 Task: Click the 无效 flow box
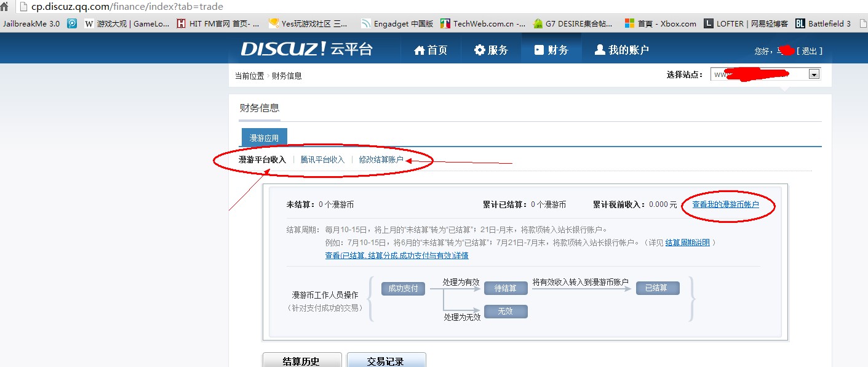(506, 312)
